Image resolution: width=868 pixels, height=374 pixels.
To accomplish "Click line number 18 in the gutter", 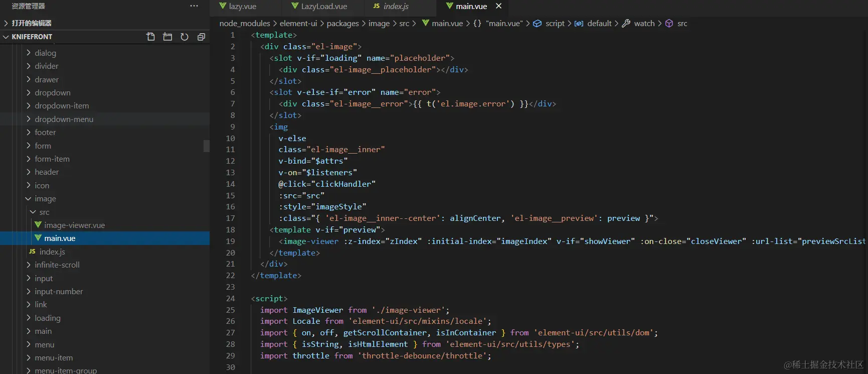I will pos(230,229).
